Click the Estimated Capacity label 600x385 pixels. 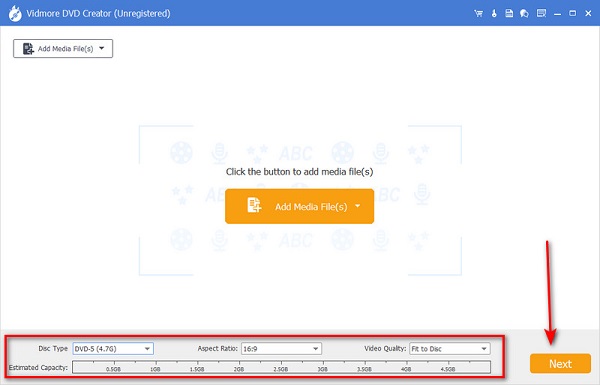(x=38, y=367)
